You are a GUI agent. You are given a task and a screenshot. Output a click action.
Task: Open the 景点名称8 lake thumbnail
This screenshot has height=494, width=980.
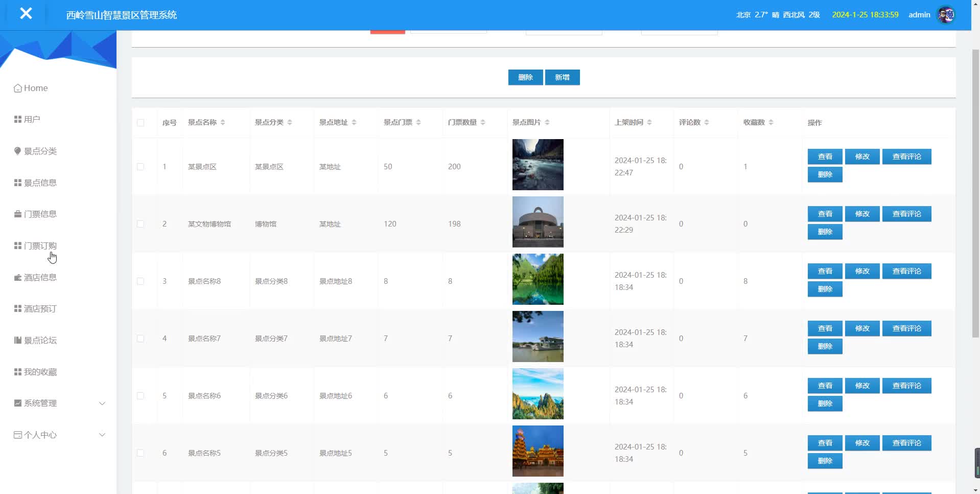click(x=538, y=279)
